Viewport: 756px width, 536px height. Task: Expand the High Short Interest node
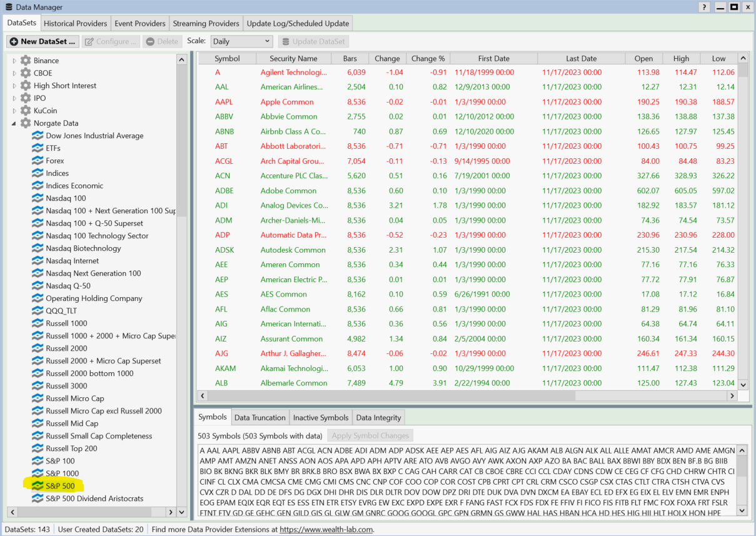[14, 86]
